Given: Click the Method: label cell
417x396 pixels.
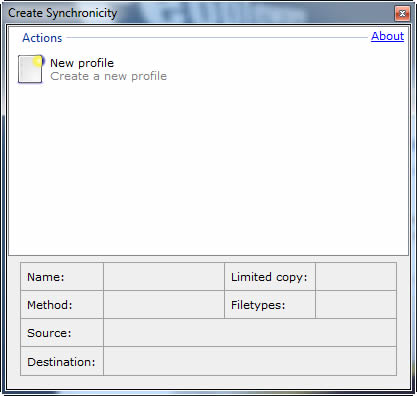Looking at the screenshot, I should coord(62,304).
